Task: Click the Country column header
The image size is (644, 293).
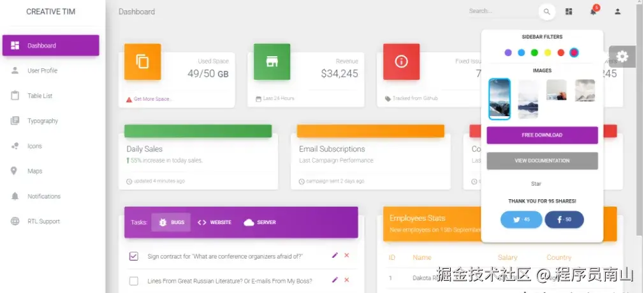Action: click(x=559, y=258)
